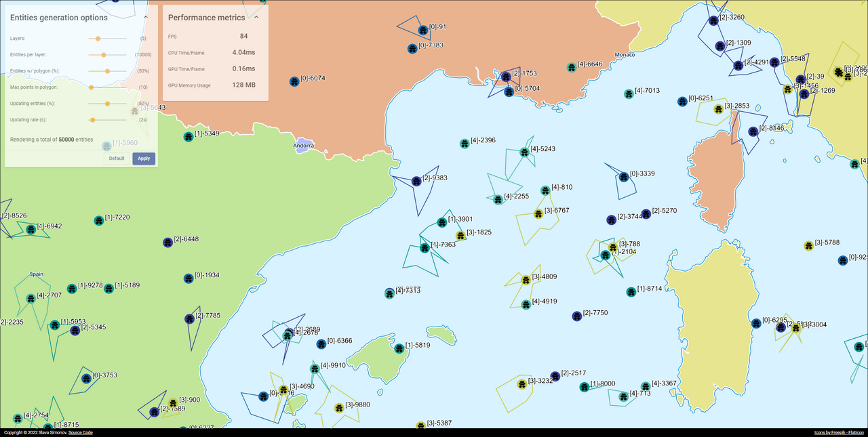Select the entity marker [4]-6646
This screenshot has height=437, width=868.
point(572,67)
